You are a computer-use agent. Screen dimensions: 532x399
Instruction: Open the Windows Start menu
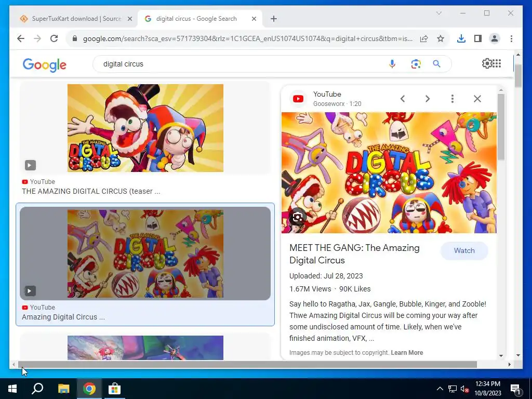(12, 389)
